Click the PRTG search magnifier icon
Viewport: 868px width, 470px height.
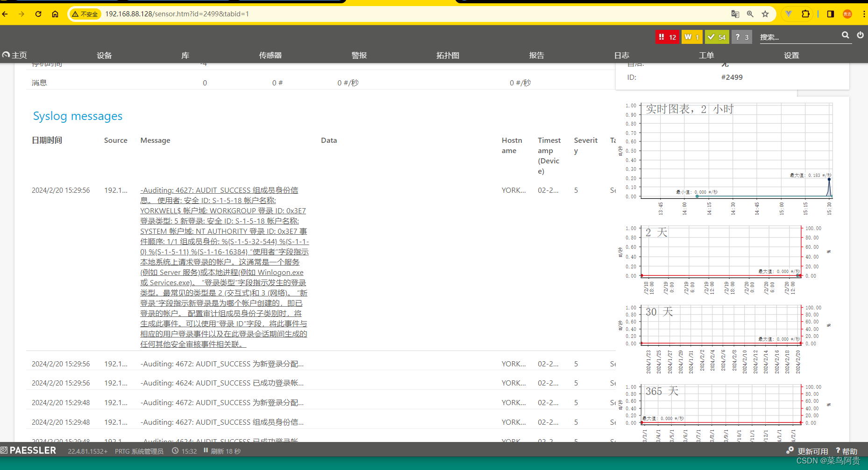click(845, 35)
